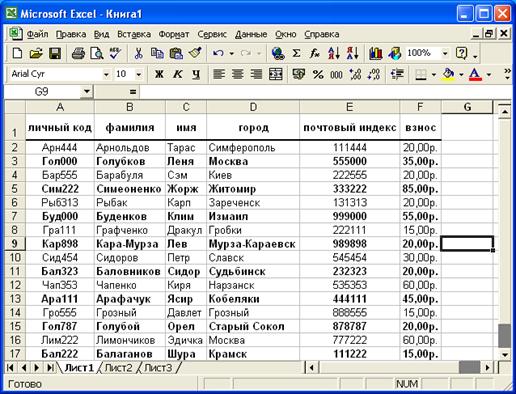Apply percent style format

318,74
